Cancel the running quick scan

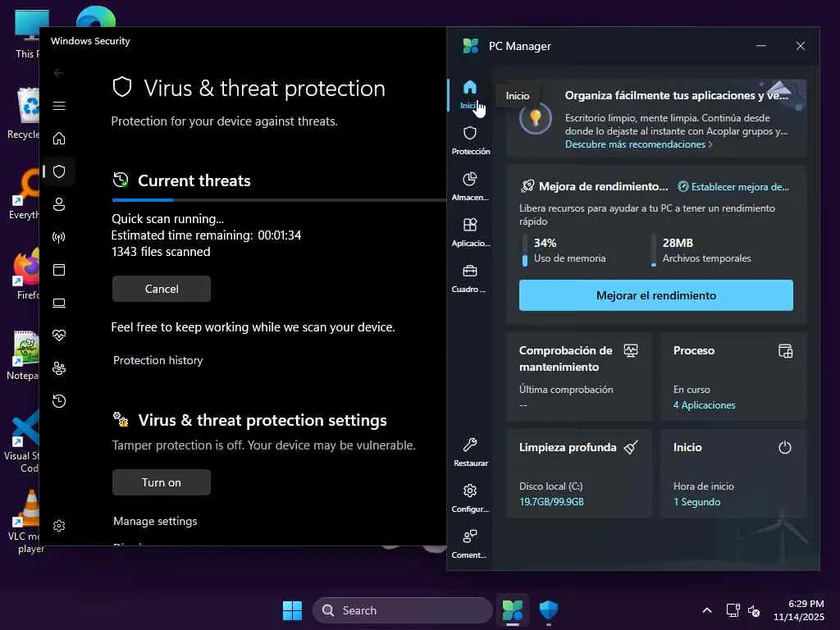162,289
